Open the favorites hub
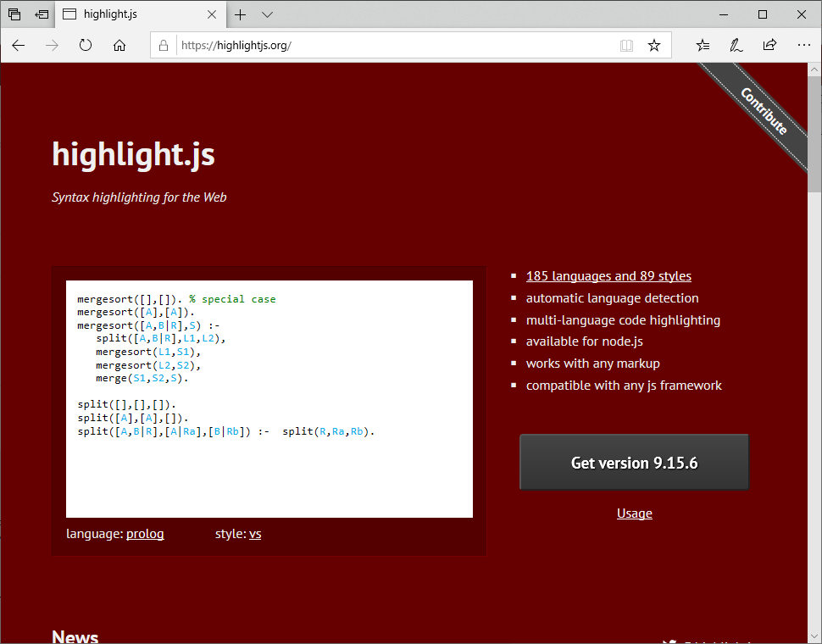Image resolution: width=822 pixels, height=644 pixels. coord(703,46)
